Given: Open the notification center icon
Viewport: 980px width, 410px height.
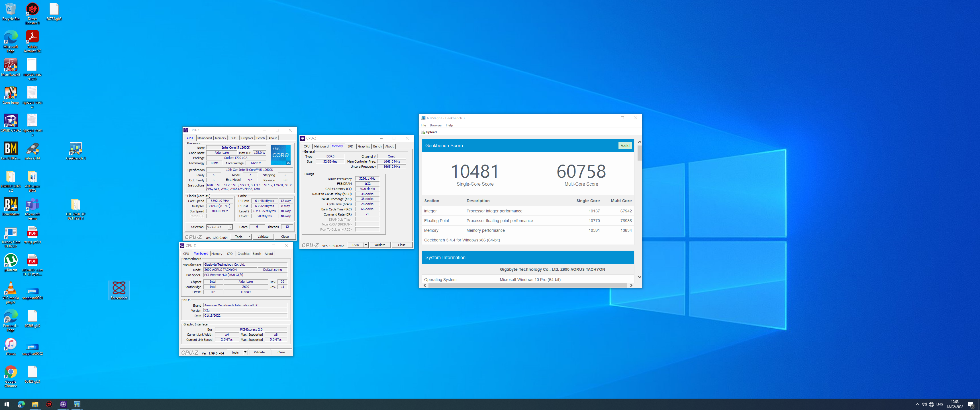Looking at the screenshot, I should tap(971, 404).
